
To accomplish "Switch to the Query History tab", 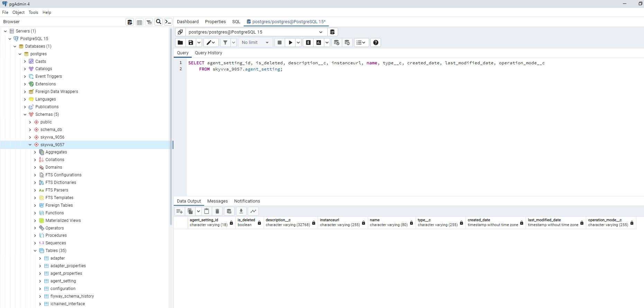I will click(x=208, y=53).
